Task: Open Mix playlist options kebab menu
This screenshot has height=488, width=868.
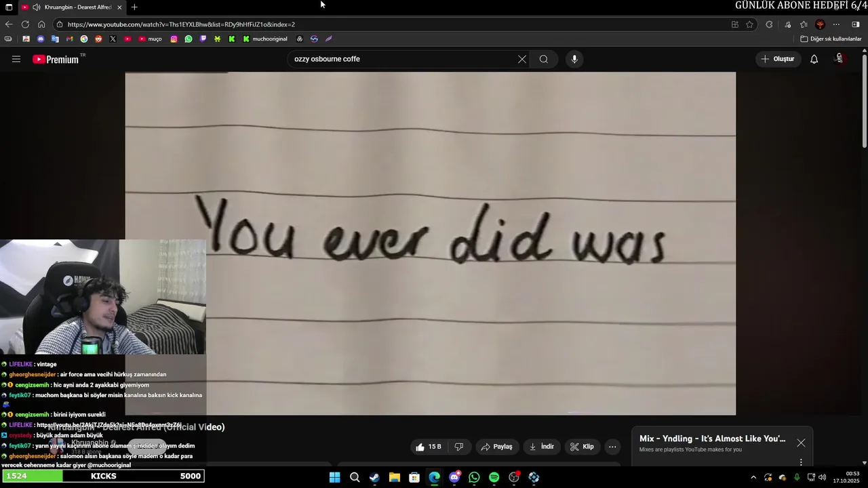Action: 801,462
